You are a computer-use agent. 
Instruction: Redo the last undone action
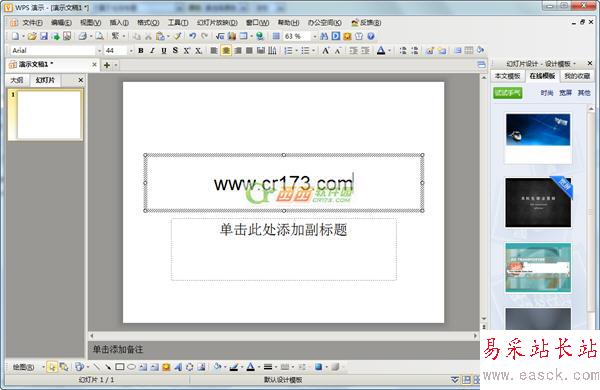(x=205, y=36)
